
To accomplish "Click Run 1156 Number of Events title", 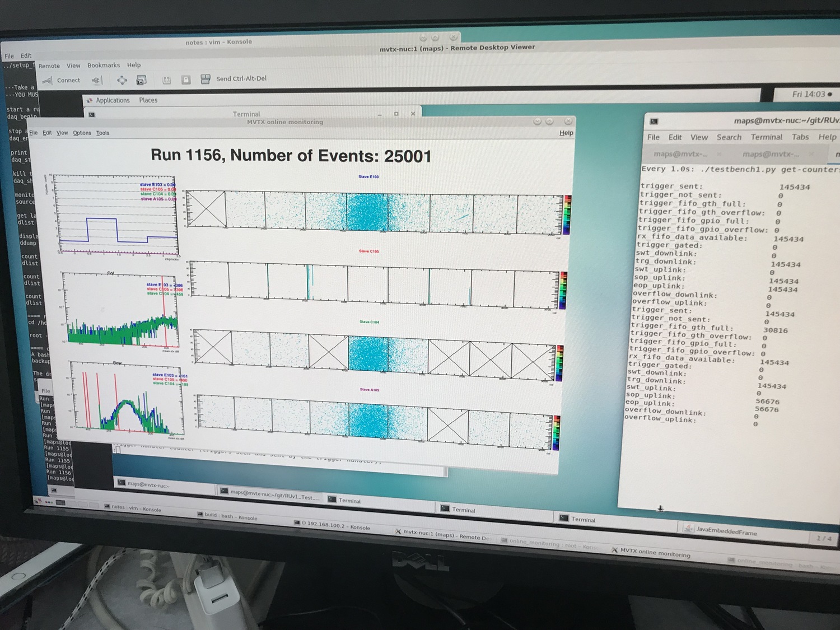I will pos(291,156).
